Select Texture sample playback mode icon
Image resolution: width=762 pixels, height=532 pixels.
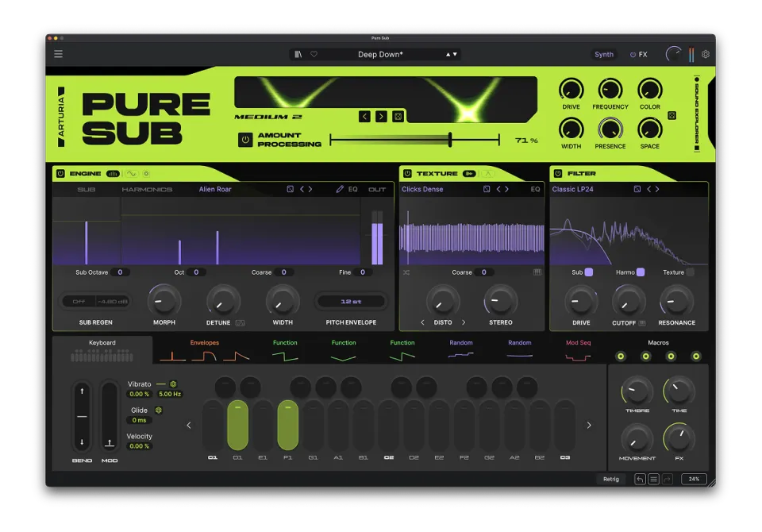pos(469,174)
